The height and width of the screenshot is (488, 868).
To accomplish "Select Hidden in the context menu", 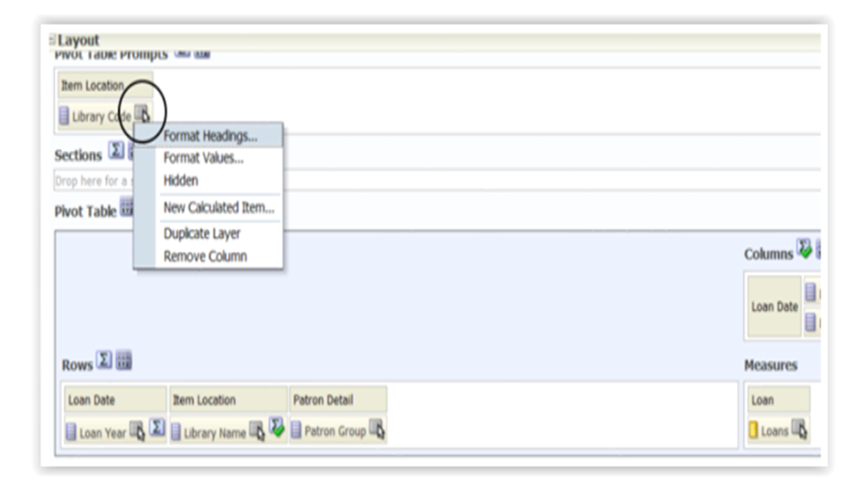I will (x=181, y=181).
